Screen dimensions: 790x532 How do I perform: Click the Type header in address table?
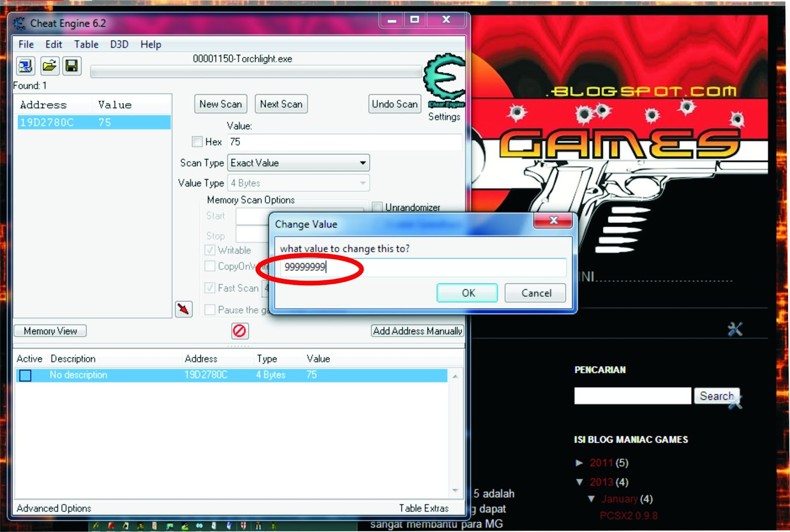(x=267, y=359)
